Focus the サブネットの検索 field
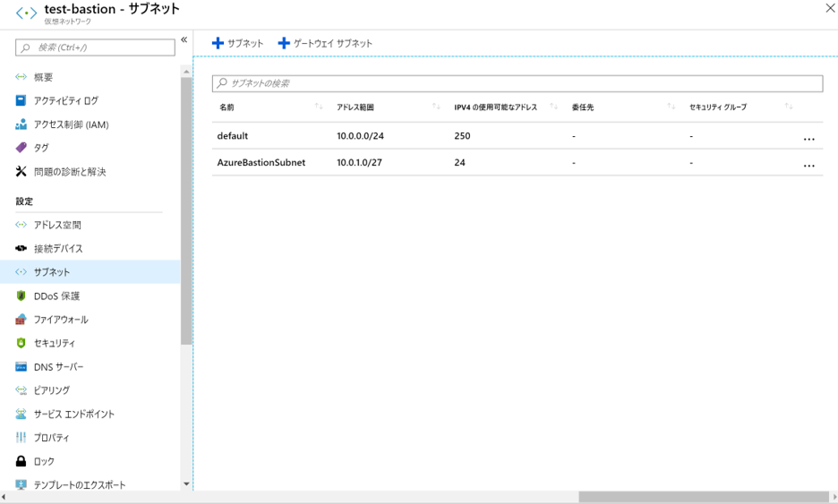Viewport: 838px width, 504px height. point(517,83)
